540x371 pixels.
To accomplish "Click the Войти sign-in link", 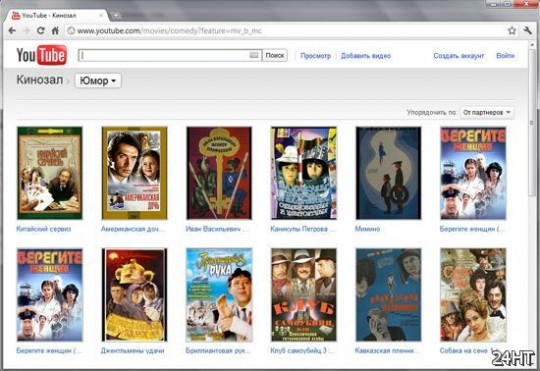I will tap(505, 56).
